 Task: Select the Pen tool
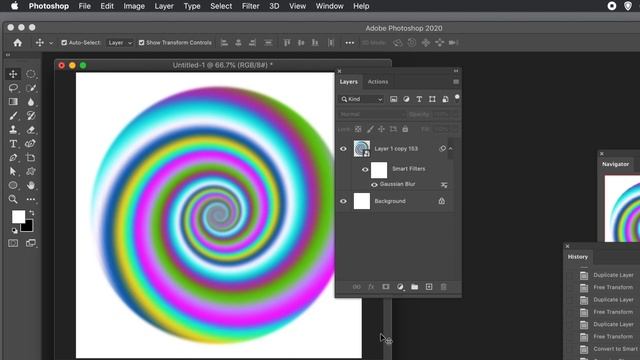pyautogui.click(x=13, y=158)
